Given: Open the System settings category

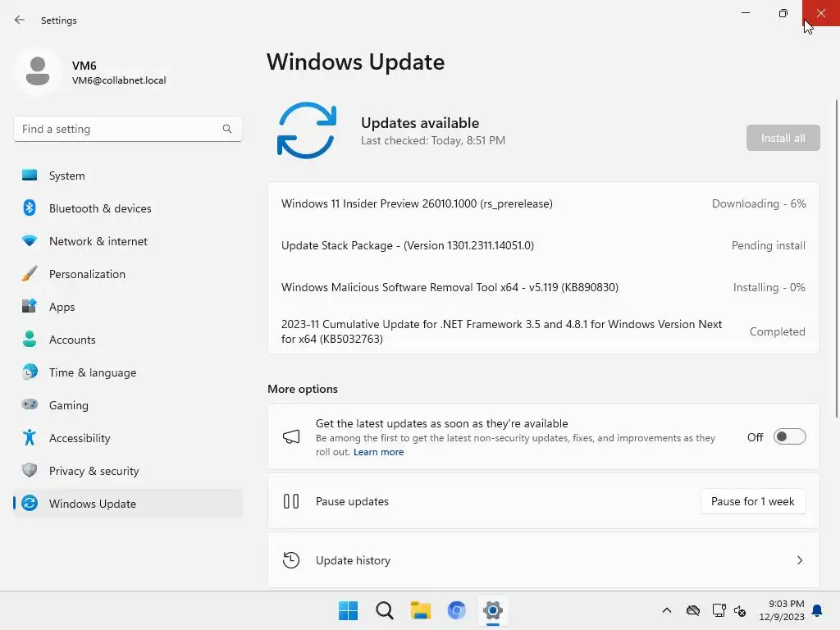Looking at the screenshot, I should tap(127, 176).
